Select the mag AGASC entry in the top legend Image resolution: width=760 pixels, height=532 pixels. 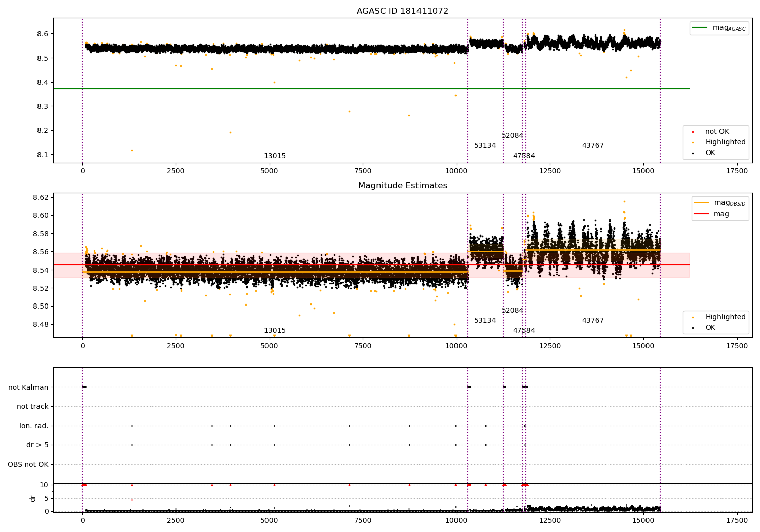pyautogui.click(x=719, y=28)
